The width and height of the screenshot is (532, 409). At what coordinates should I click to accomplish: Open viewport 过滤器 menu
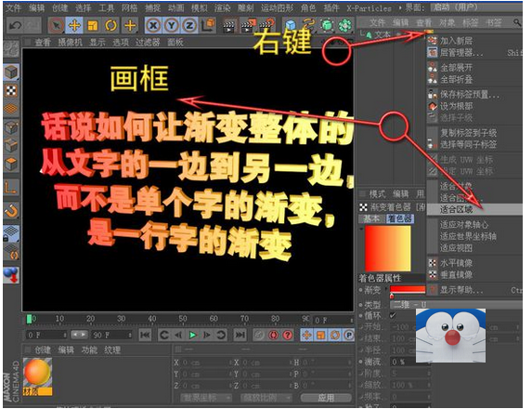coord(148,42)
